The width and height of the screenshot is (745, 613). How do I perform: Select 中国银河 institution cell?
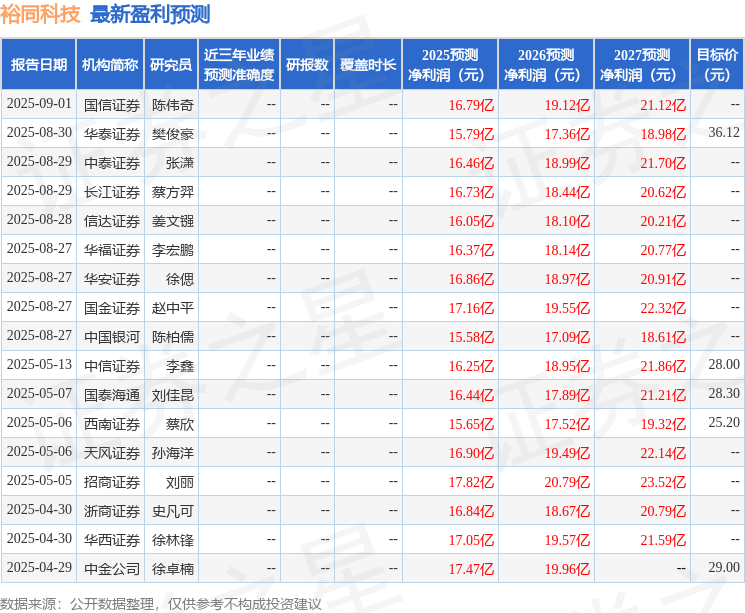(112, 336)
